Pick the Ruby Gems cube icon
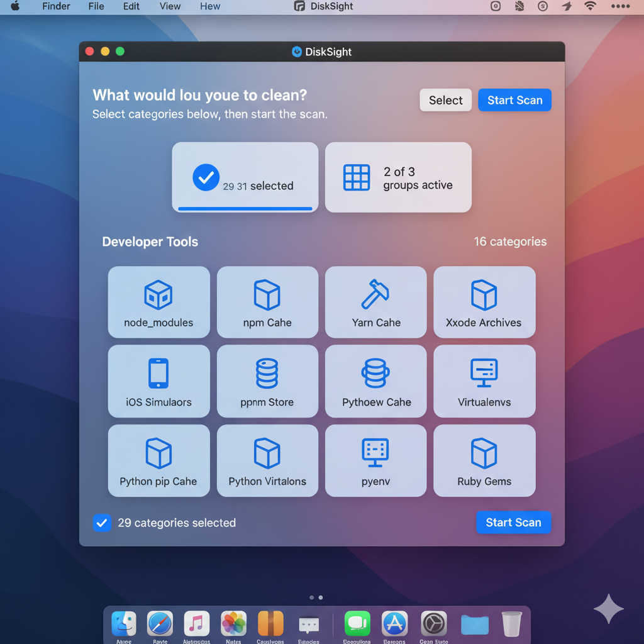Screen dimensions: 644x644 (x=484, y=453)
